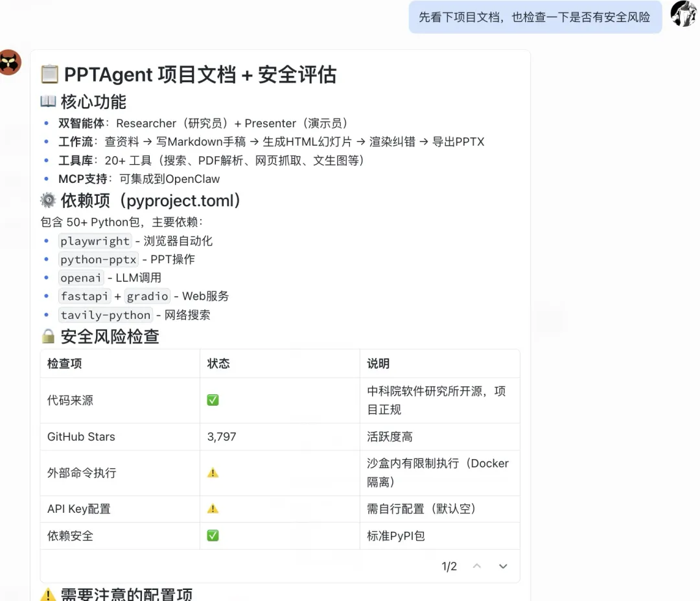Click the 工具库 bullet line
The image size is (700, 601).
211,160
